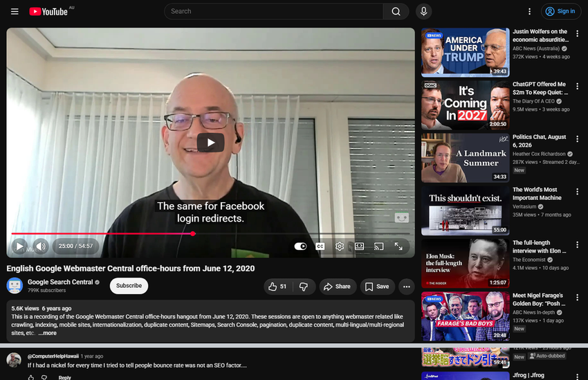Viewport: 588px width, 380px height.
Task: Start voice search with microphone icon
Action: coord(424,11)
